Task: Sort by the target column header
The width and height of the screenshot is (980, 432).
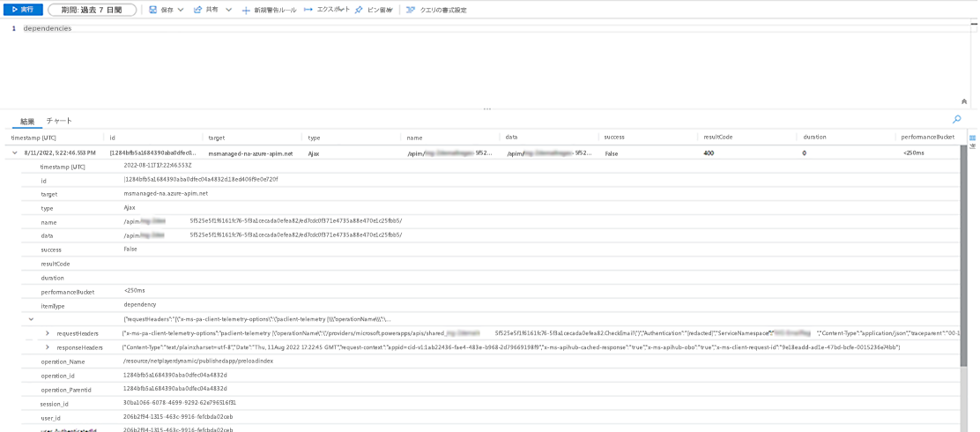Action: point(216,137)
